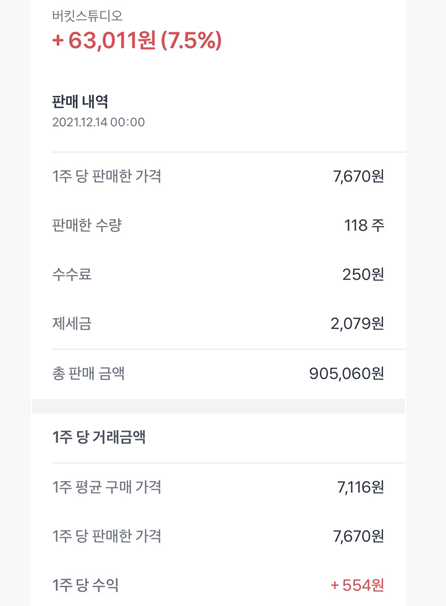The image size is (446, 606).
Task: Select the +63,011원 (7.5%) profit figure
Action: (x=137, y=40)
